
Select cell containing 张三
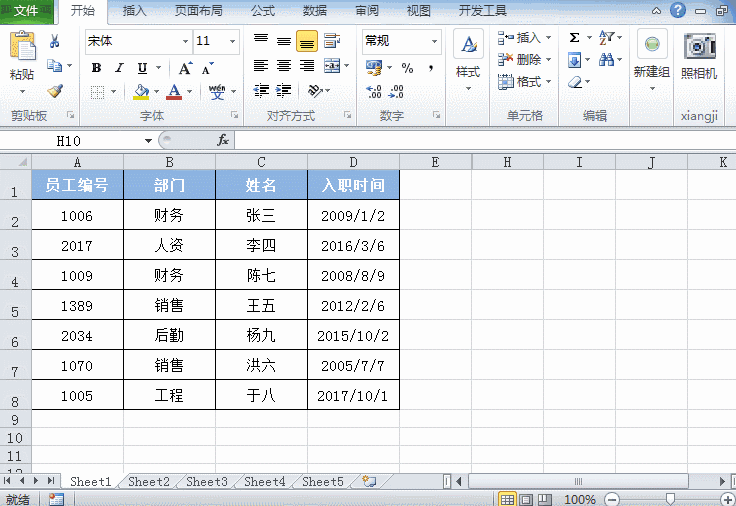(261, 215)
